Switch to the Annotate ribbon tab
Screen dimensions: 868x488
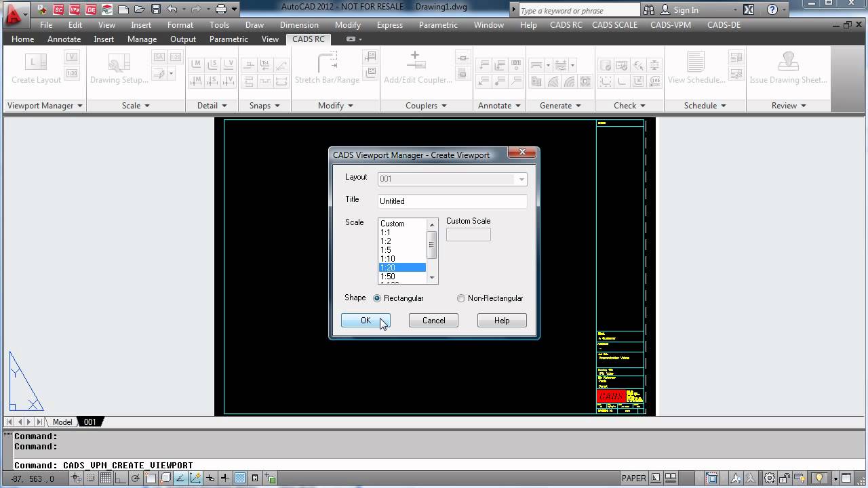64,39
